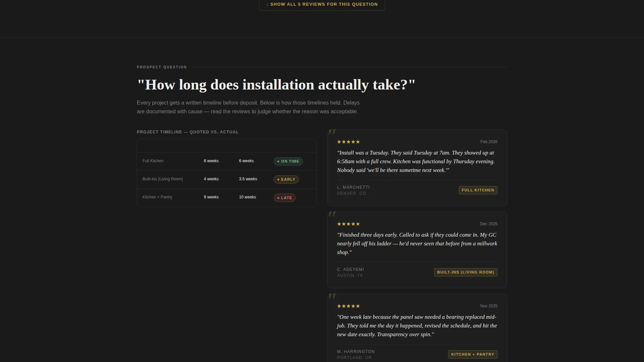Click the Portland, OR location text

pos(354,358)
